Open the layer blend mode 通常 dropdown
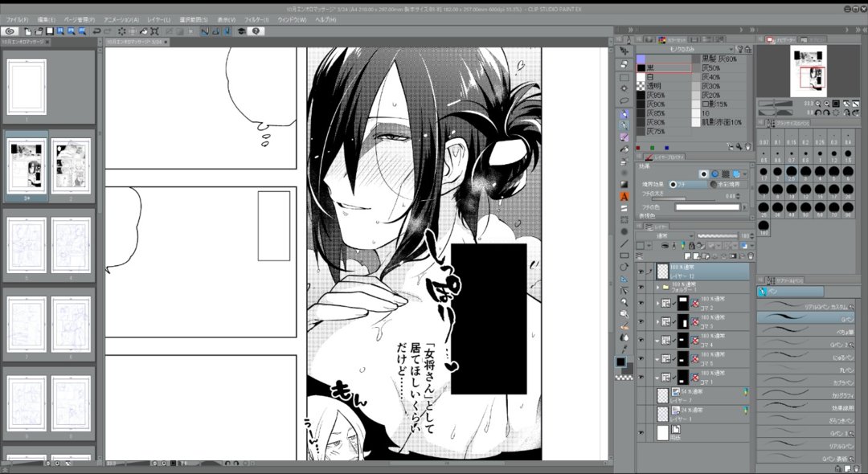Viewport: 868px width, 474px height. [x=665, y=236]
